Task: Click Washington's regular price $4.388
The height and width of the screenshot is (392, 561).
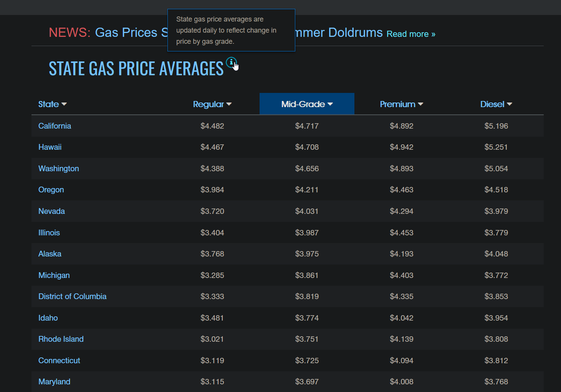Action: pyautogui.click(x=212, y=169)
